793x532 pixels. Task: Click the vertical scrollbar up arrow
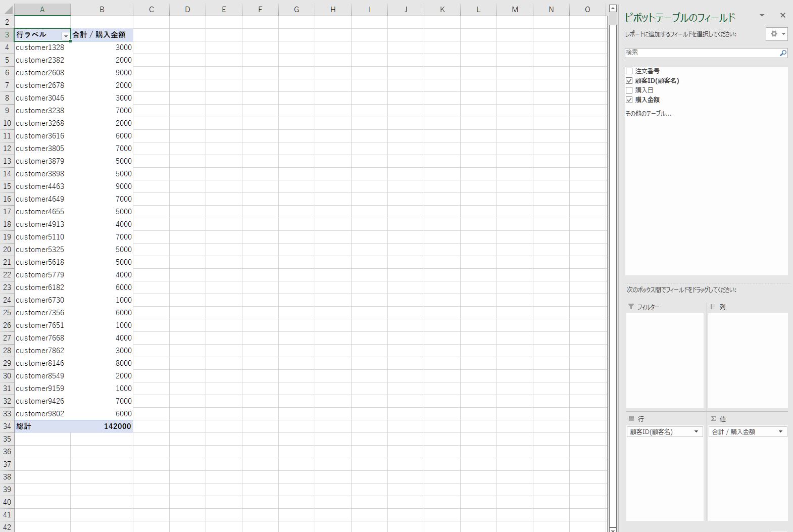point(613,8)
